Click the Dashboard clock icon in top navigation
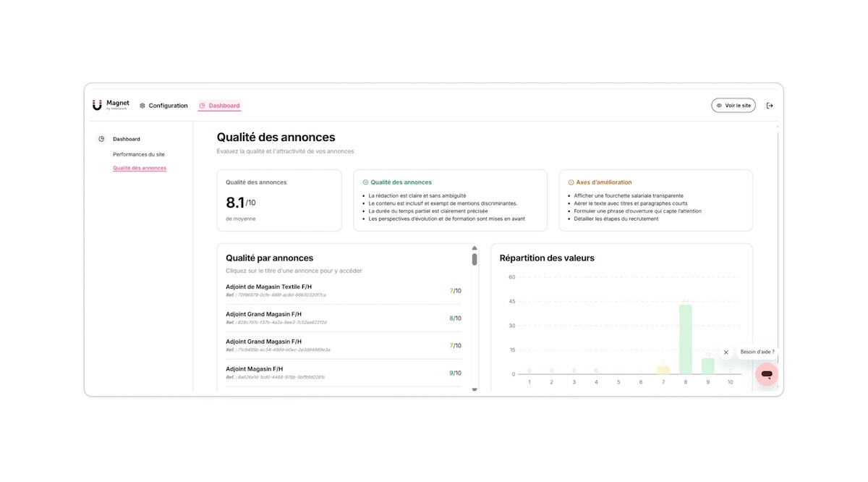The height and width of the screenshot is (482, 868). (203, 106)
